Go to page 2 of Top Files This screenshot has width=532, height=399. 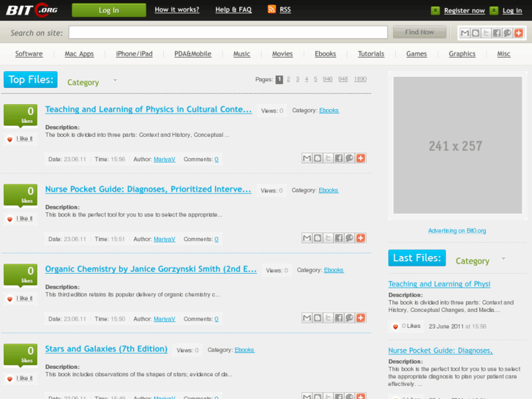coord(288,79)
